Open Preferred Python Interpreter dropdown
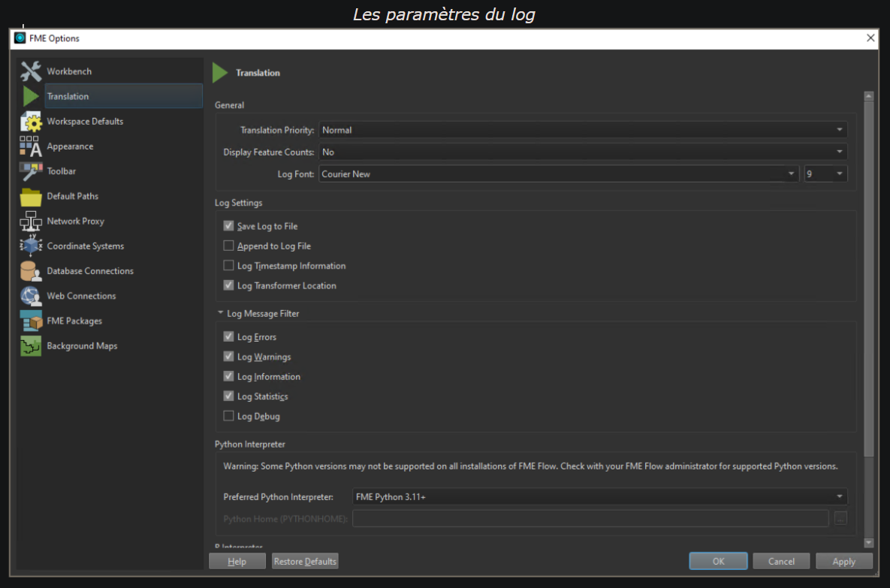 (599, 496)
